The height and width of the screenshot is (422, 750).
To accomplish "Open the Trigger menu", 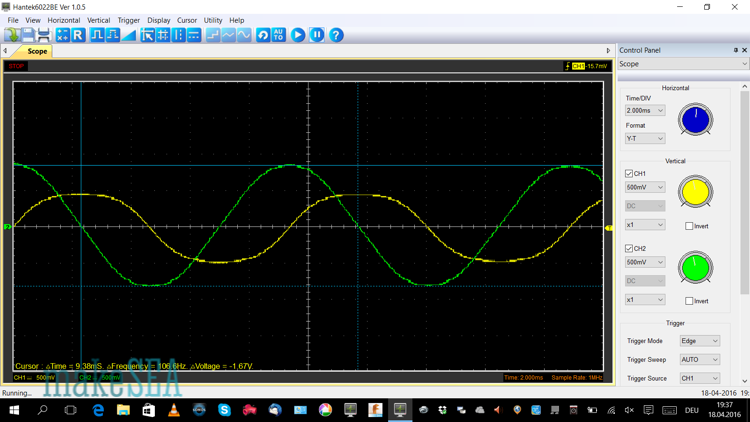I will [x=129, y=21].
